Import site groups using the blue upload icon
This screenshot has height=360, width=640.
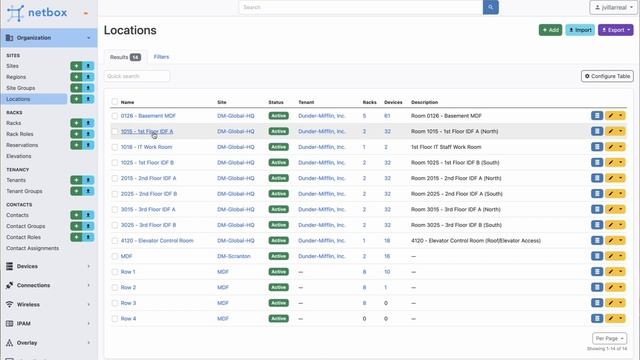click(x=88, y=88)
